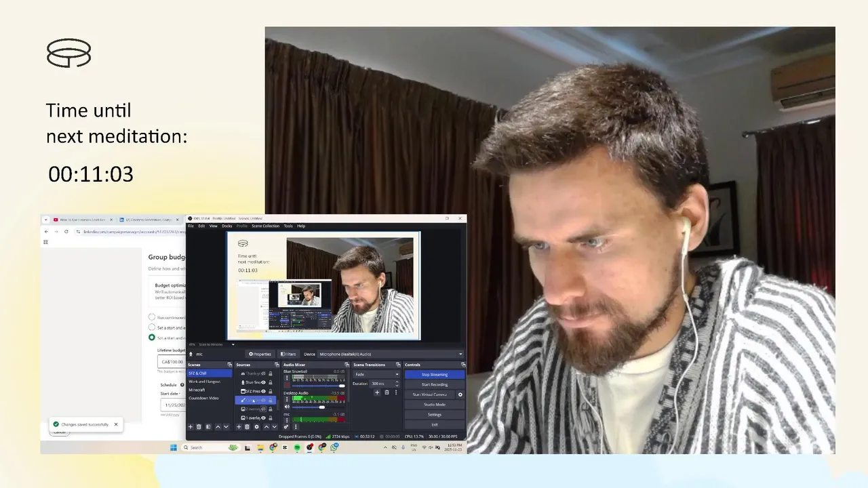
Task: Toggle visibility eye of SFZ Pres source
Action: pyautogui.click(x=263, y=391)
